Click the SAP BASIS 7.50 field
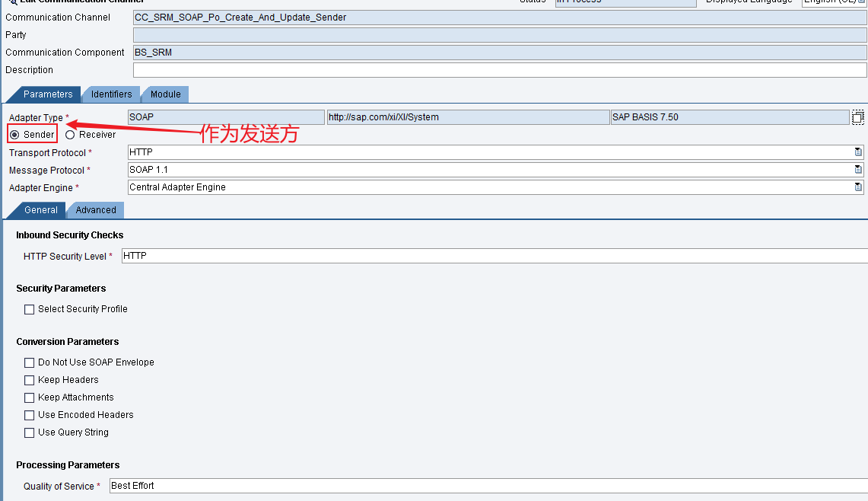 (x=730, y=117)
